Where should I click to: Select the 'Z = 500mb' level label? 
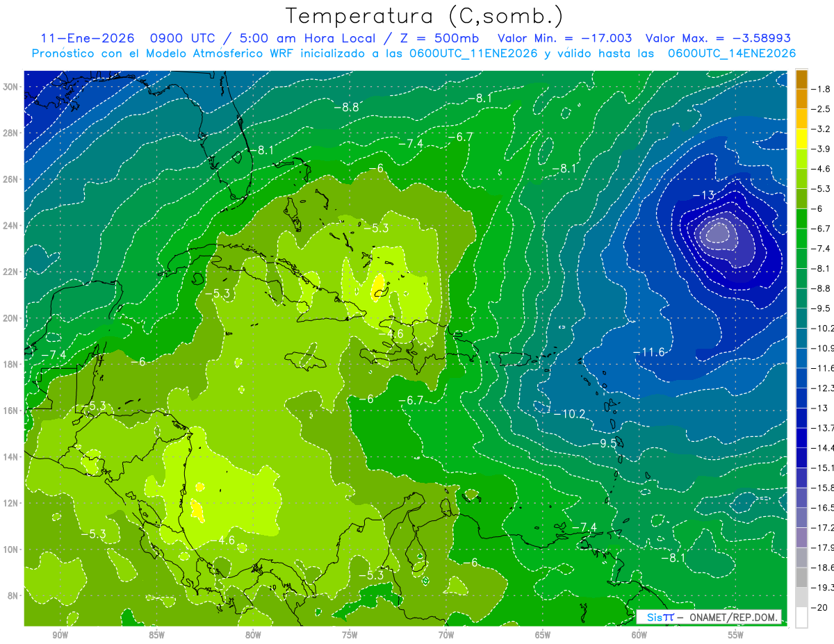(438, 39)
